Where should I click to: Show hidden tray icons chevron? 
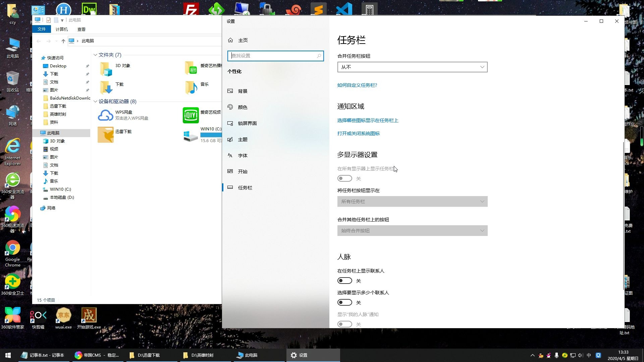tap(532, 355)
